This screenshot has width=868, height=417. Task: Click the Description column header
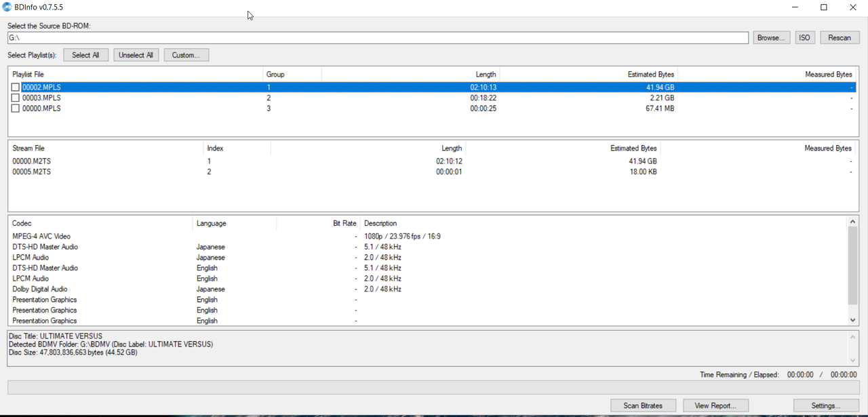coord(604,223)
